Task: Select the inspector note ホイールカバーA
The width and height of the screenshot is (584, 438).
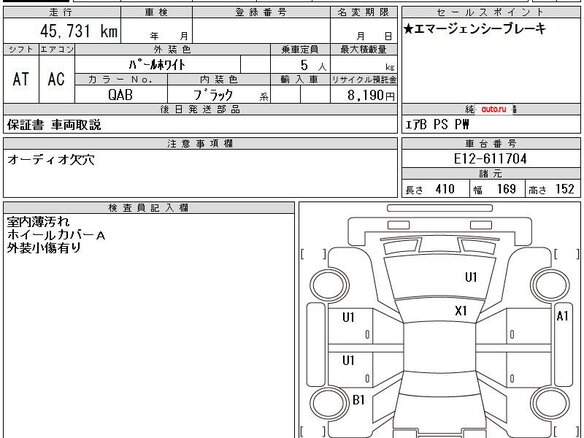Action: pyautogui.click(x=56, y=235)
